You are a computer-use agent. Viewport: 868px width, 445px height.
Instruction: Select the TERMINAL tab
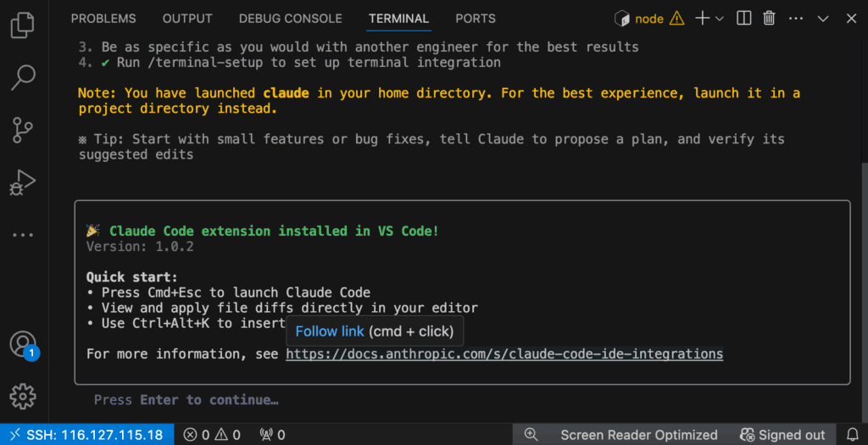398,19
